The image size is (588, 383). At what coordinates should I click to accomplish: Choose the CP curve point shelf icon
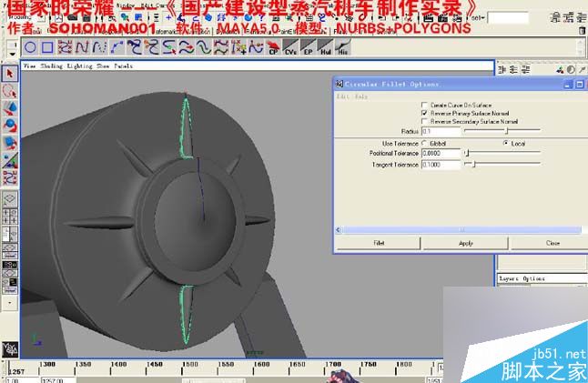(273, 47)
